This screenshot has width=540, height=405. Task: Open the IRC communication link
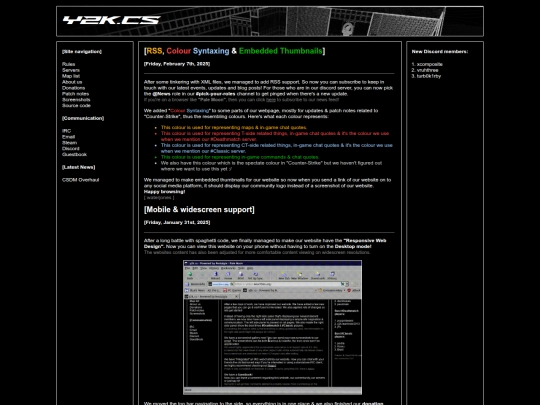[x=66, y=131]
